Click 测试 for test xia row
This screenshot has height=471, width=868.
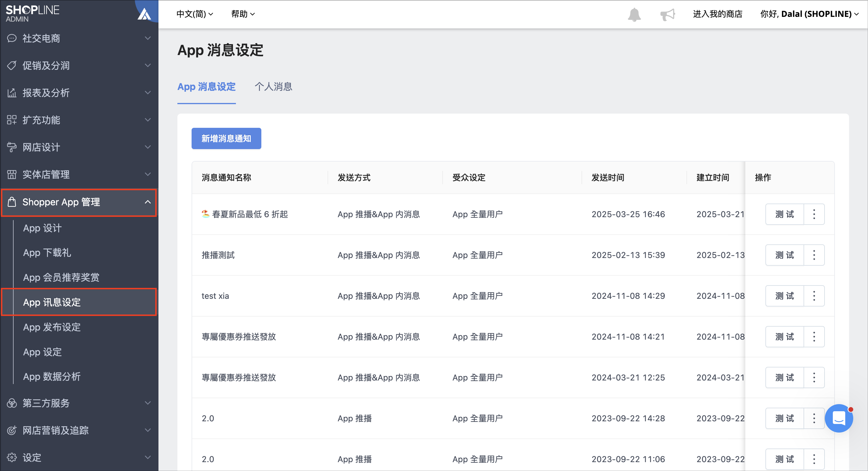tap(784, 296)
